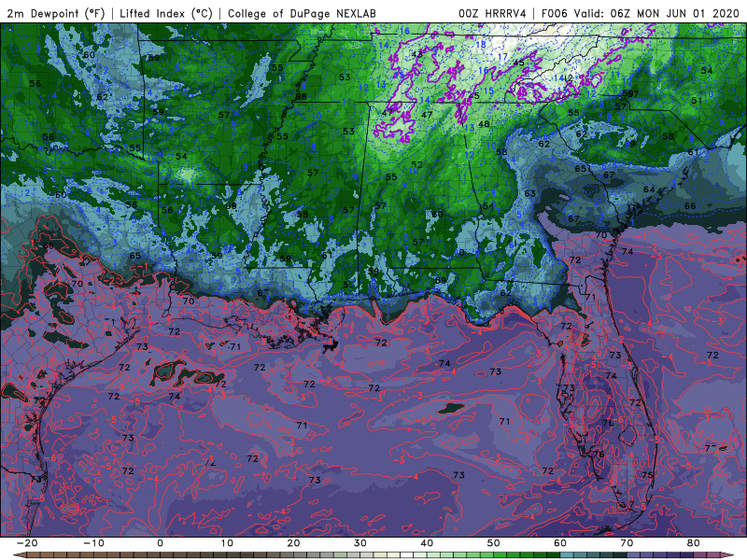Click the '64' dewpoint value on the map
Viewport: 747px width, 560px height.
(649, 189)
